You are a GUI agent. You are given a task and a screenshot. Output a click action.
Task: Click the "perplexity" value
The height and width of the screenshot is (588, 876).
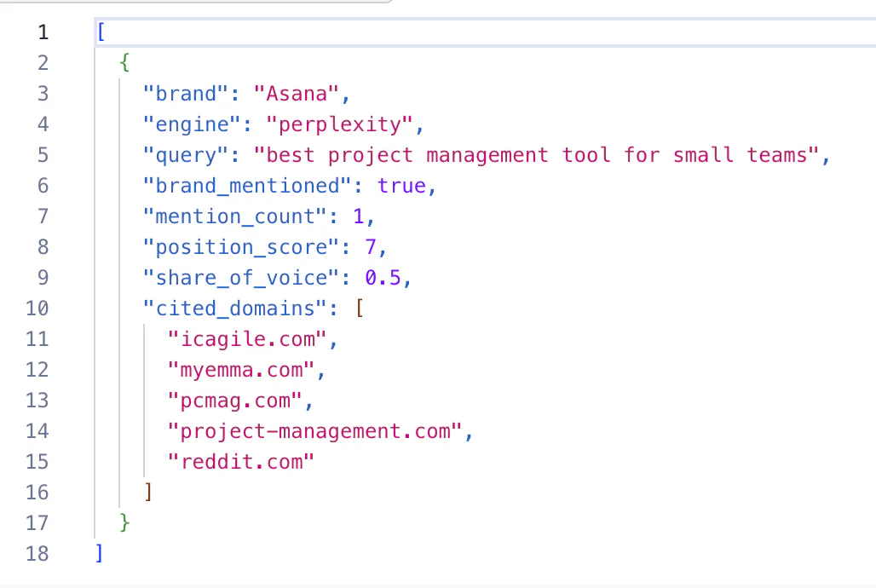click(339, 124)
